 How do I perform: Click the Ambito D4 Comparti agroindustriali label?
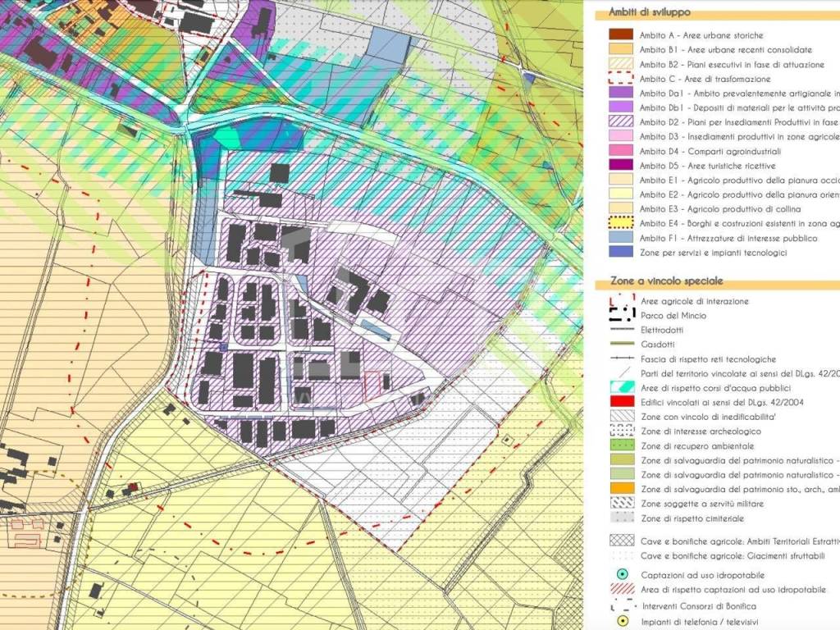click(699, 151)
